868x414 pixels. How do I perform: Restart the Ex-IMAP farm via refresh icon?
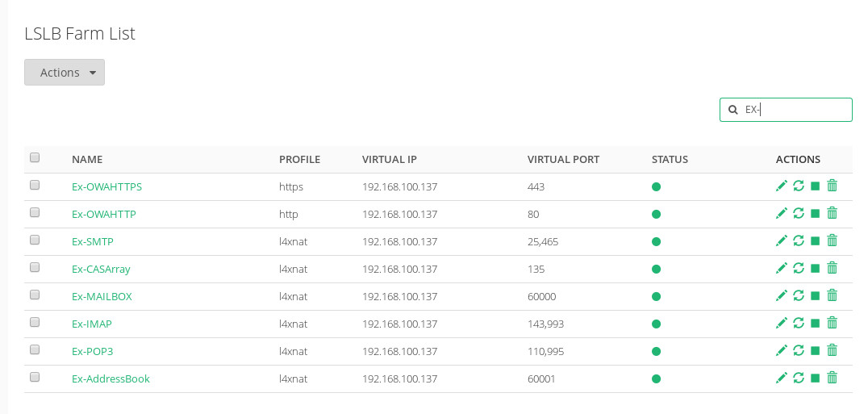pos(799,323)
